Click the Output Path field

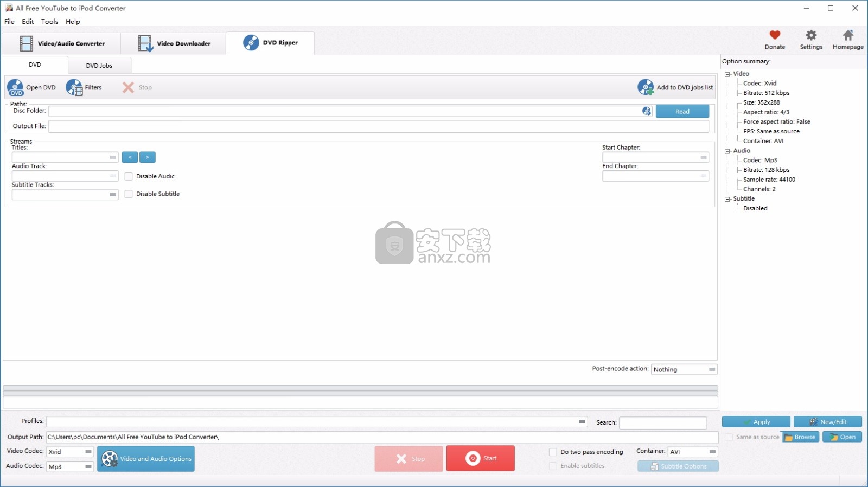[x=382, y=437]
